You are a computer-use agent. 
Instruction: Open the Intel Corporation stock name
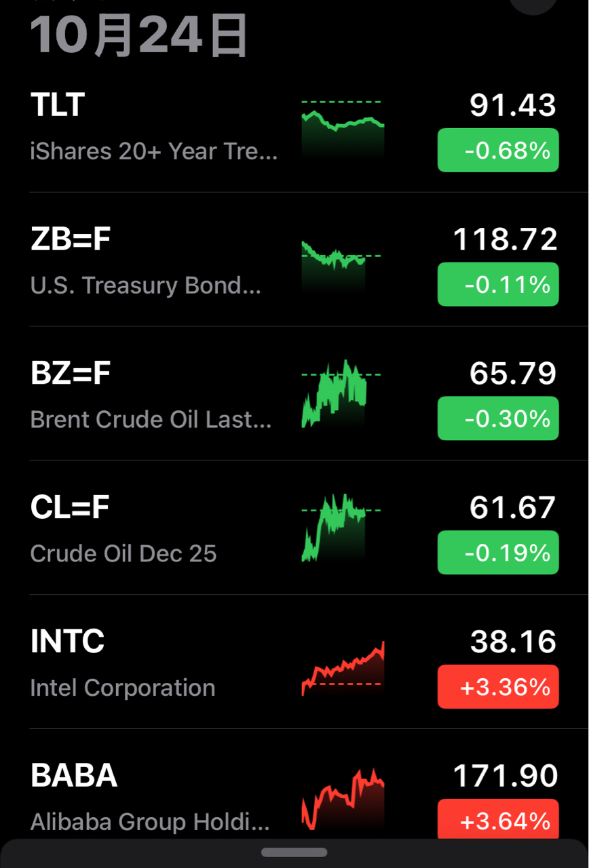123,688
